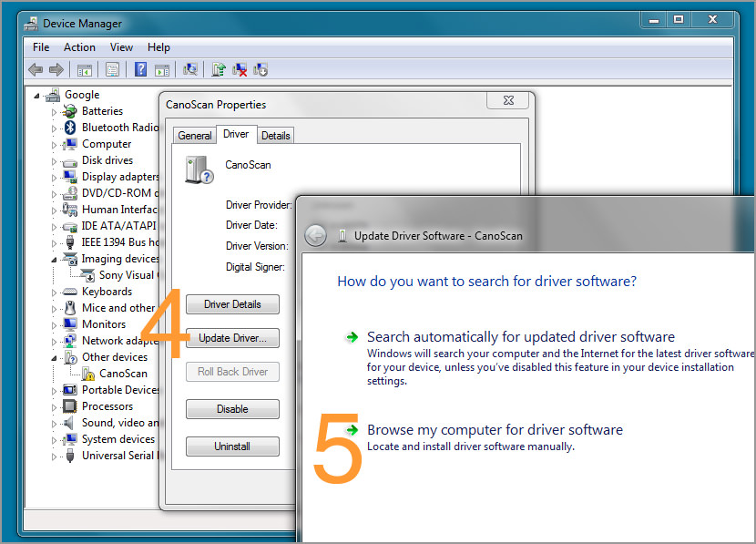Screen dimensions: 756x544
Task: Expand the Display adapters node
Action: pos(54,178)
